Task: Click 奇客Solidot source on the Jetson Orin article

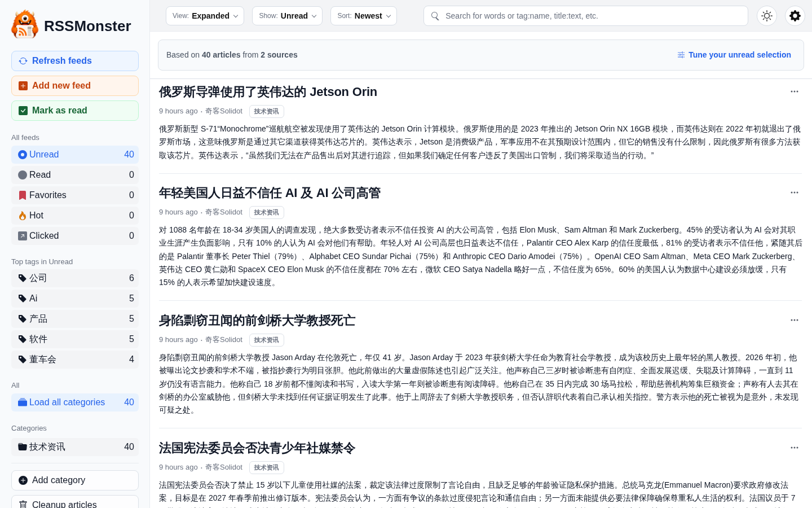Action: click(224, 111)
